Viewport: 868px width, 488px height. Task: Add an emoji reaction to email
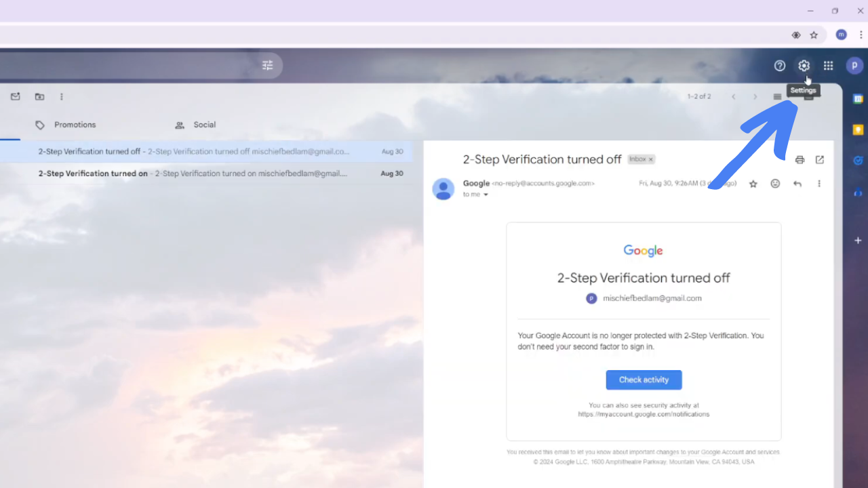[x=775, y=184]
